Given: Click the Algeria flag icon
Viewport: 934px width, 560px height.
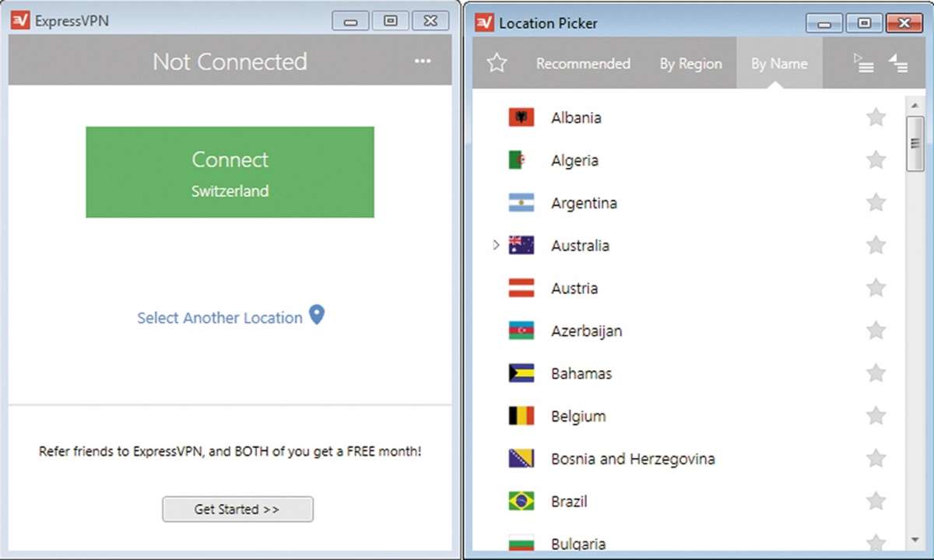Looking at the screenshot, I should [x=521, y=160].
